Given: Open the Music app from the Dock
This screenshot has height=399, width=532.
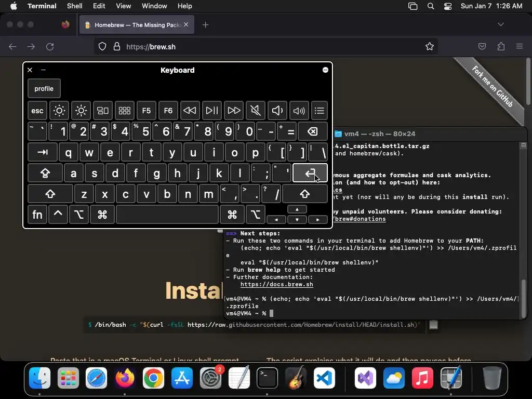Looking at the screenshot, I should click(x=422, y=378).
